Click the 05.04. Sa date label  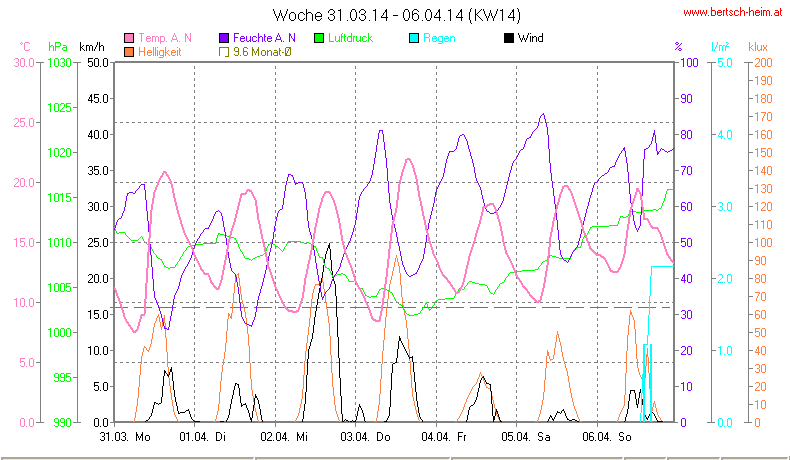pyautogui.click(x=525, y=437)
